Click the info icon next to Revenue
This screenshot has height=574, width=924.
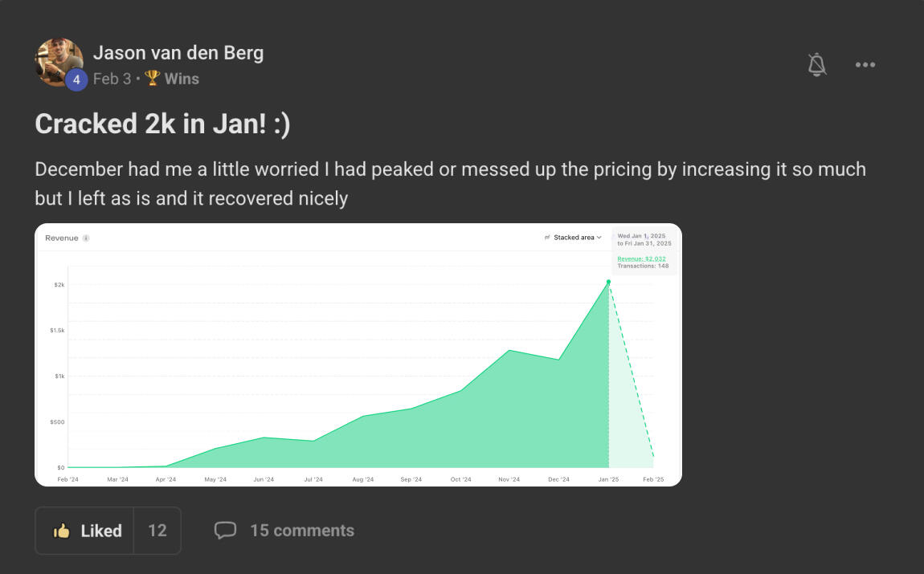click(x=86, y=238)
